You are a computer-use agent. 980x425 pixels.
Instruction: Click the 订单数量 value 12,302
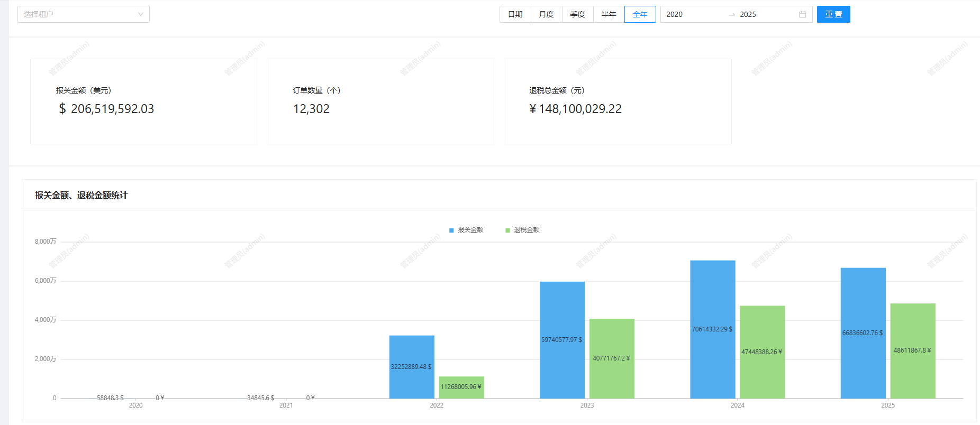point(311,109)
